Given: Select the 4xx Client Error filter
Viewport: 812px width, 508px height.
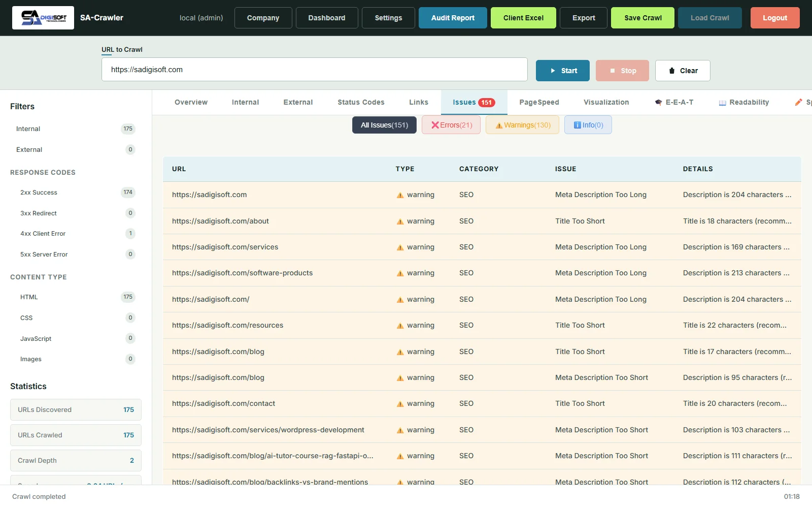Looking at the screenshot, I should pyautogui.click(x=76, y=234).
